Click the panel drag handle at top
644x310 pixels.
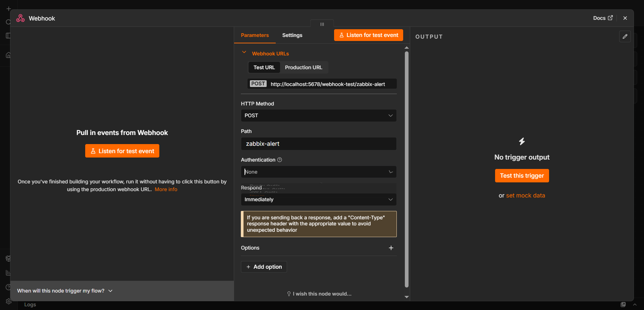tap(322, 24)
